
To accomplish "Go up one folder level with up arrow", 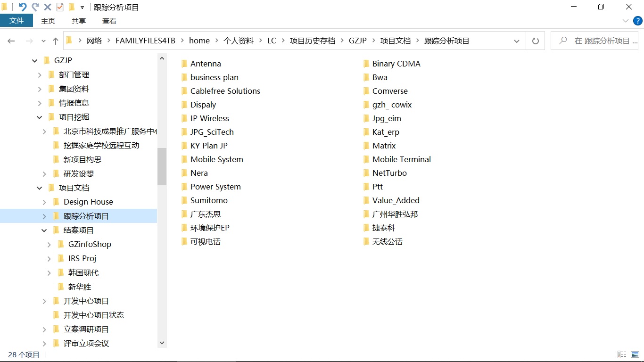I will point(56,41).
